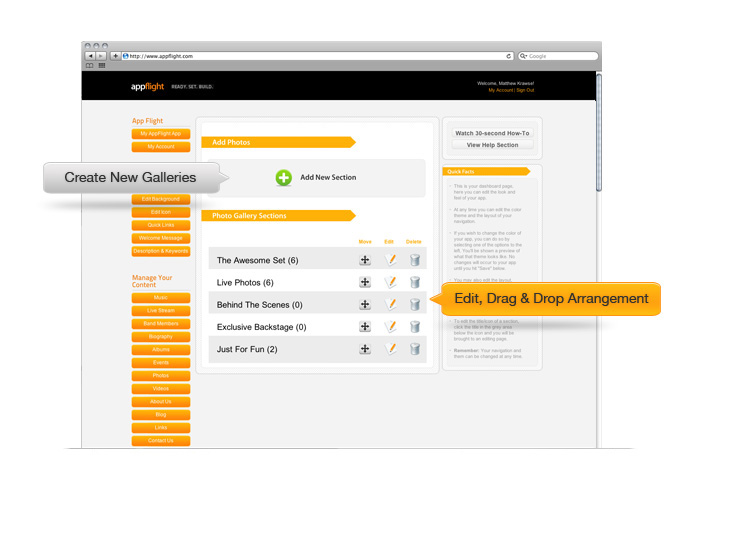Delete the Exclusive Backstage section
This screenshot has height=540, width=732.
(x=415, y=327)
